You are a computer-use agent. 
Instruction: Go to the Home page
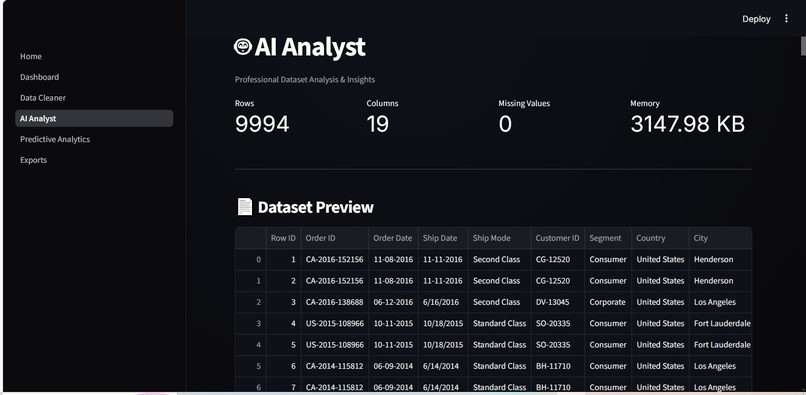click(94, 56)
